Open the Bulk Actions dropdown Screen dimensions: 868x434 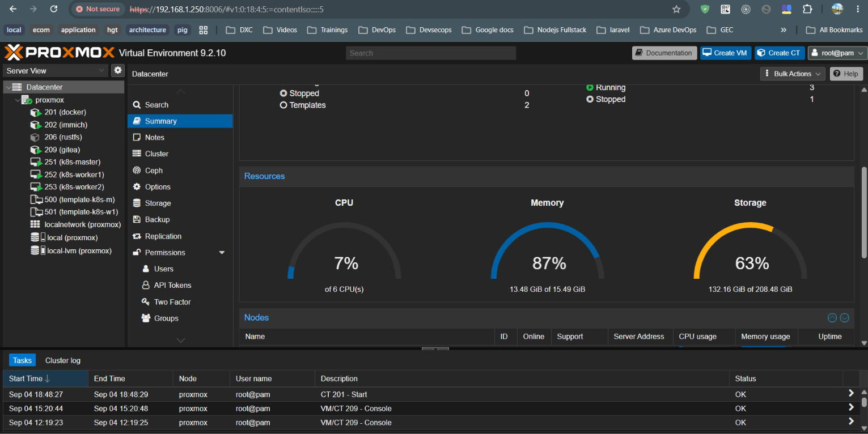click(x=793, y=74)
